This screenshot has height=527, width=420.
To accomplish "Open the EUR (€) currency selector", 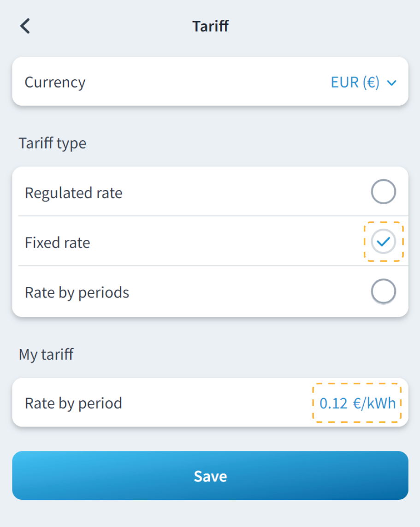I will pos(355,83).
